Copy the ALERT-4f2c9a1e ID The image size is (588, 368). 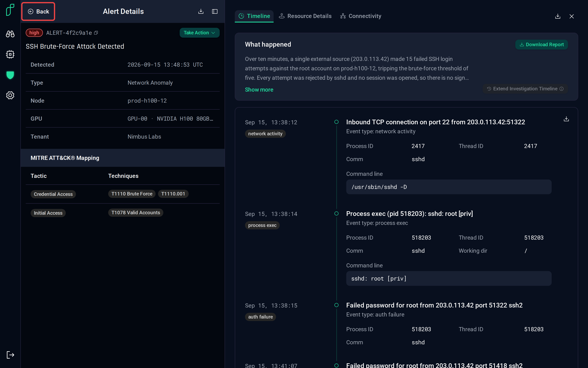[96, 33]
